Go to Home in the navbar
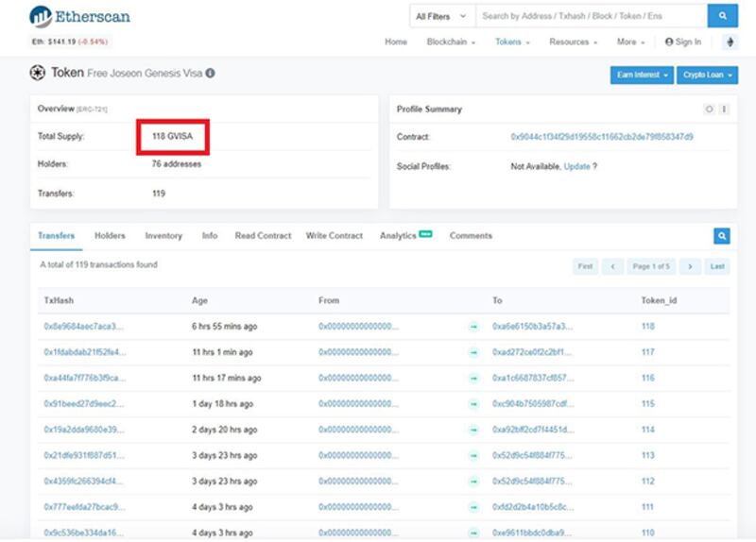Viewport: 756px width, 542px height. tap(396, 42)
